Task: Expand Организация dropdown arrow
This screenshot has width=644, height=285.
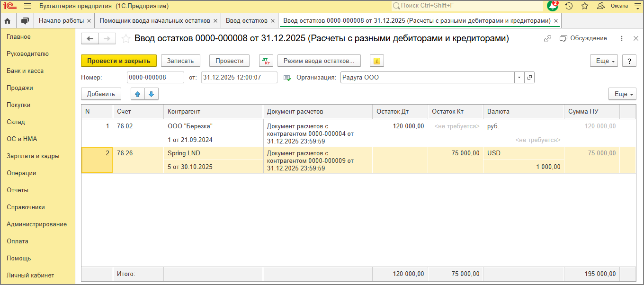Action: pyautogui.click(x=519, y=78)
